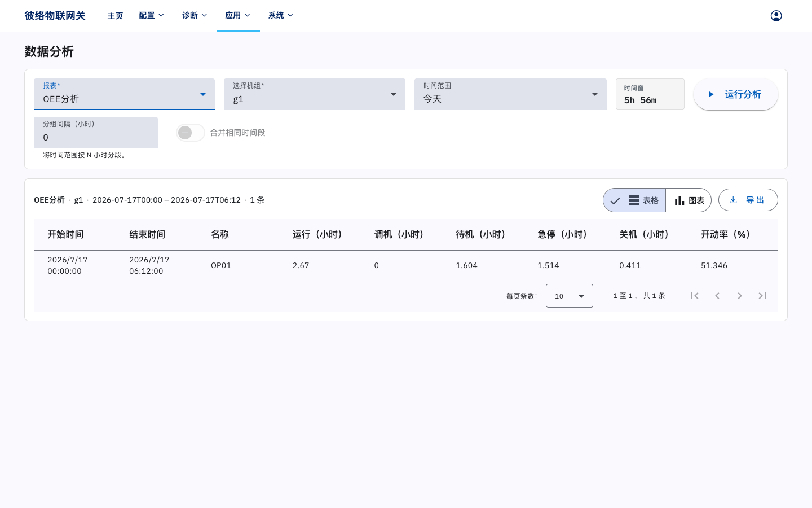Toggle the 合并相同时间段 switch
Screen dimensions: 812x508
pos(190,133)
